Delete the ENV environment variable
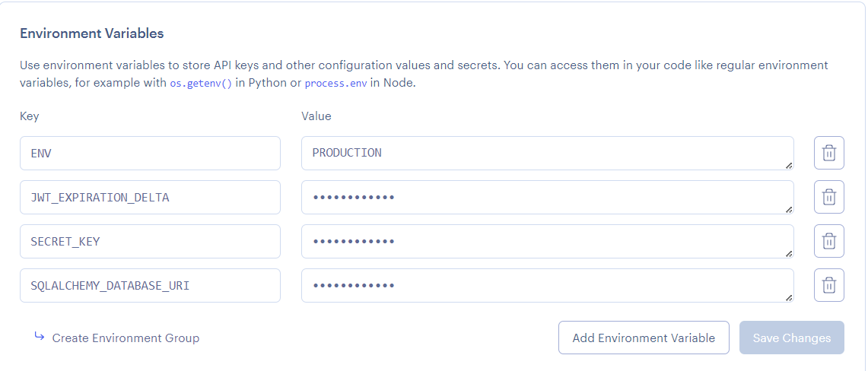The height and width of the screenshot is (371, 868). pyautogui.click(x=829, y=153)
